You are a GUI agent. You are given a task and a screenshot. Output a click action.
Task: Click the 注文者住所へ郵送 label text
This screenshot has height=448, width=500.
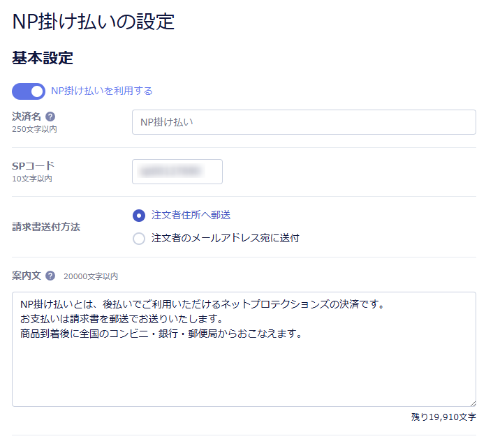191,215
